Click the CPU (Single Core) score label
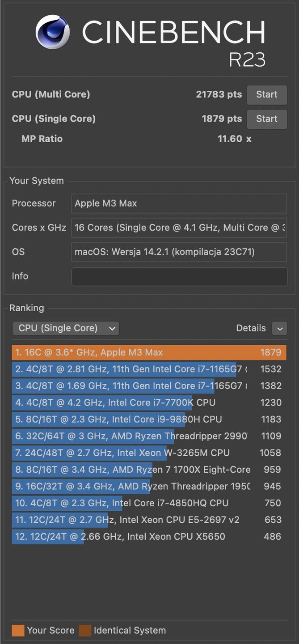The width and height of the screenshot is (299, 644). pos(54,119)
